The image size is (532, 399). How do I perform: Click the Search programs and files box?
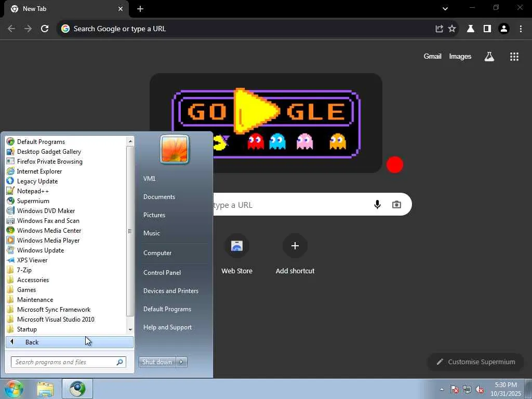coord(68,362)
